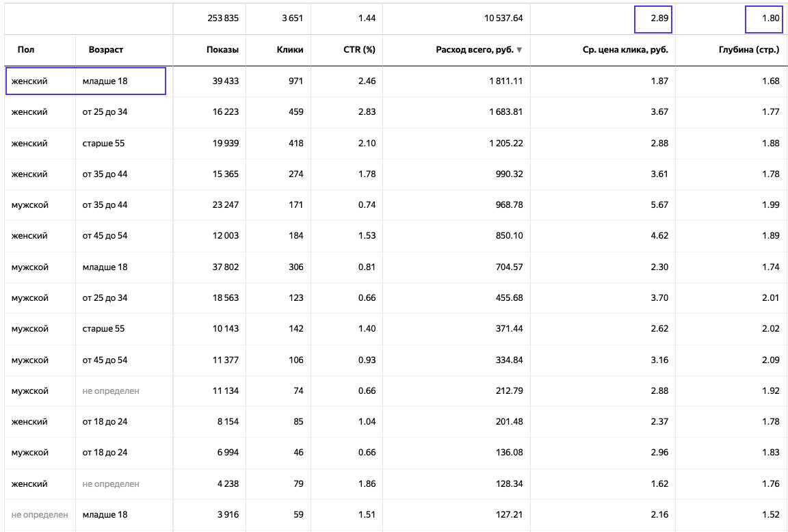Select не определен gender cell in last row
The image size is (788, 532).
point(40,515)
